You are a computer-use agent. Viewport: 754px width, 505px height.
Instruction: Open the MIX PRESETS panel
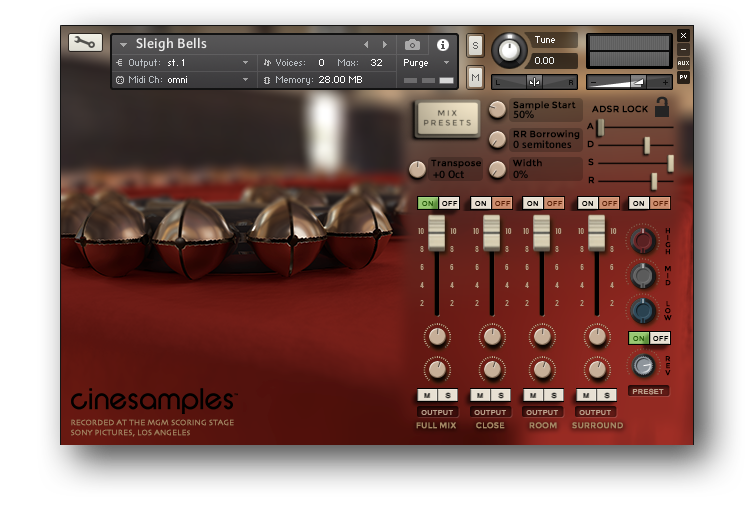pos(447,118)
